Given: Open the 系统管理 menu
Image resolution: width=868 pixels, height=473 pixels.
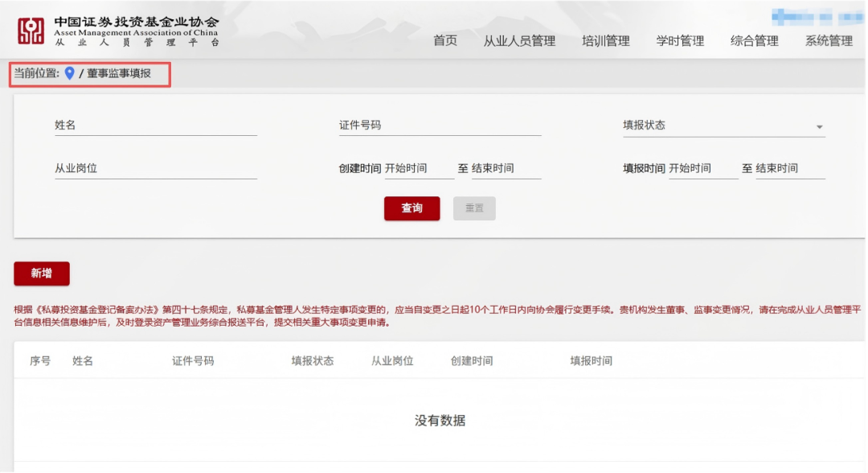Looking at the screenshot, I should (x=829, y=40).
